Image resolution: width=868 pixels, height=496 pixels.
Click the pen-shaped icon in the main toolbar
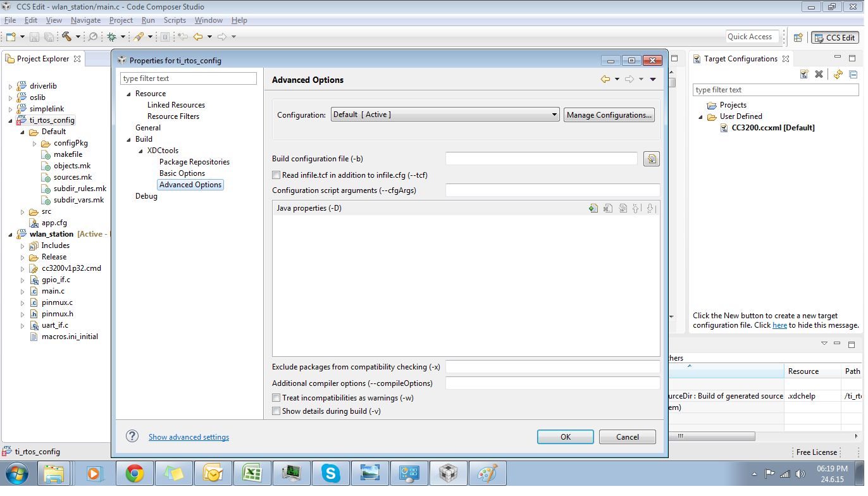click(139, 37)
